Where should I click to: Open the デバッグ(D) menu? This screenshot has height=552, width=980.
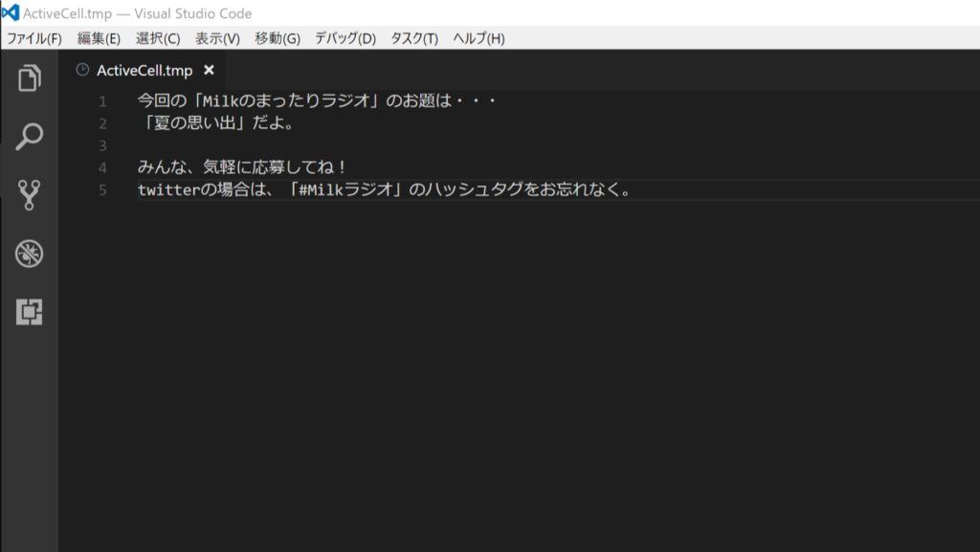pyautogui.click(x=345, y=38)
